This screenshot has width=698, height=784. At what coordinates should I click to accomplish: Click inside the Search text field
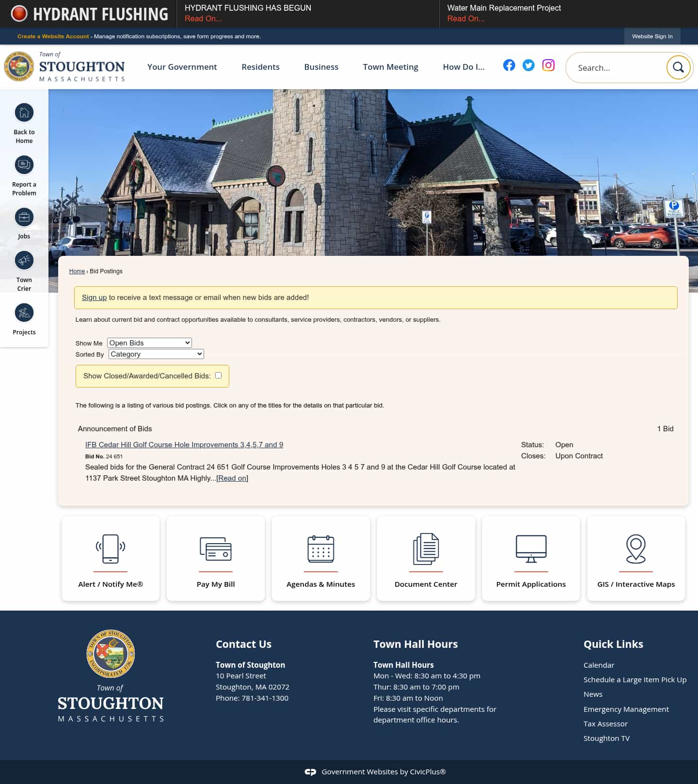pos(619,68)
